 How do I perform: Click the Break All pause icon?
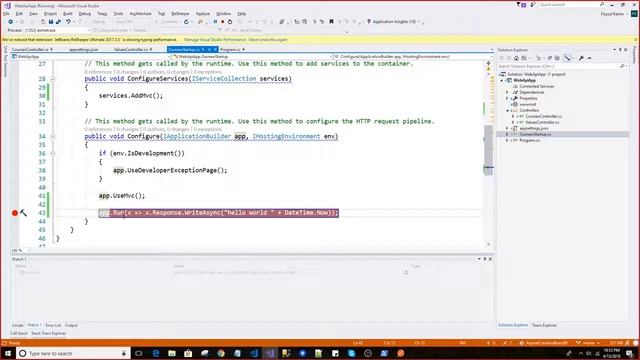pyautogui.click(x=215, y=22)
